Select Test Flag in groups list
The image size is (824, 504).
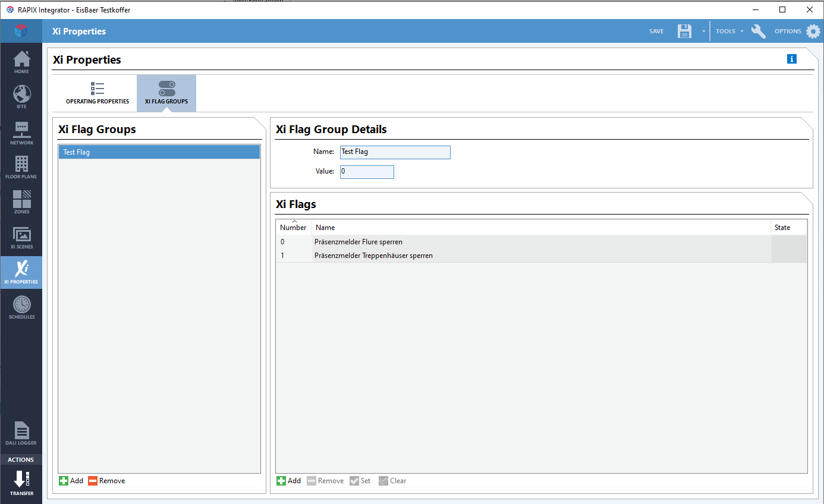pyautogui.click(x=159, y=152)
